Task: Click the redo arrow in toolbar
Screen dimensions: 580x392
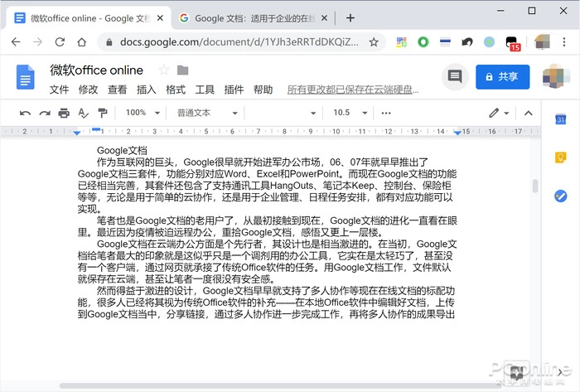Action: pyautogui.click(x=44, y=113)
